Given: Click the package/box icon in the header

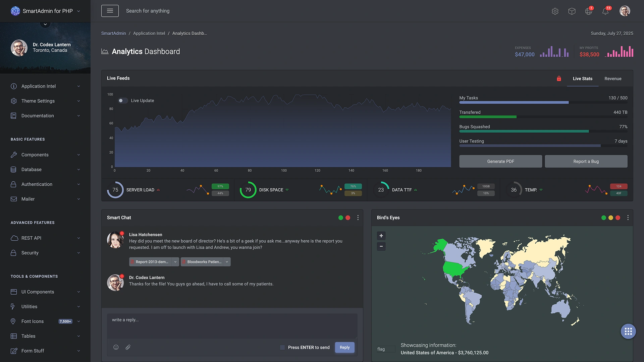Looking at the screenshot, I should tap(572, 11).
